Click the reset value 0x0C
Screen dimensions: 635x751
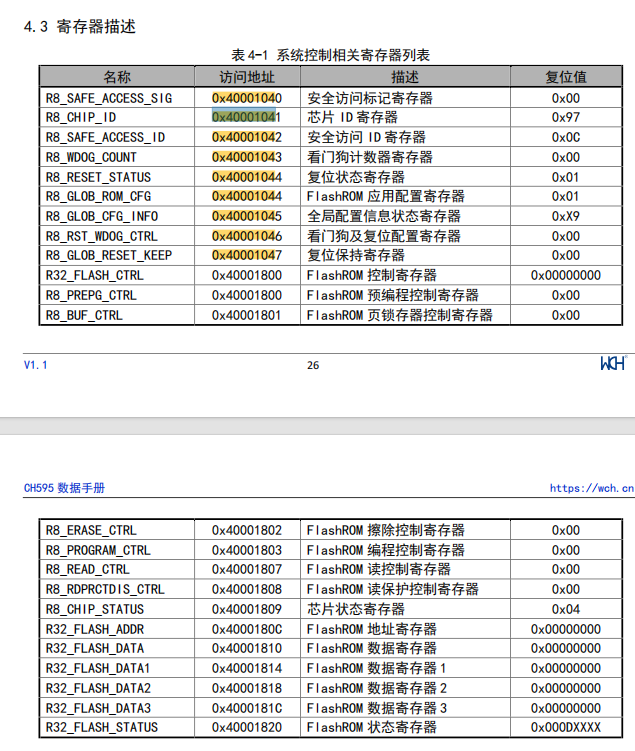click(566, 137)
